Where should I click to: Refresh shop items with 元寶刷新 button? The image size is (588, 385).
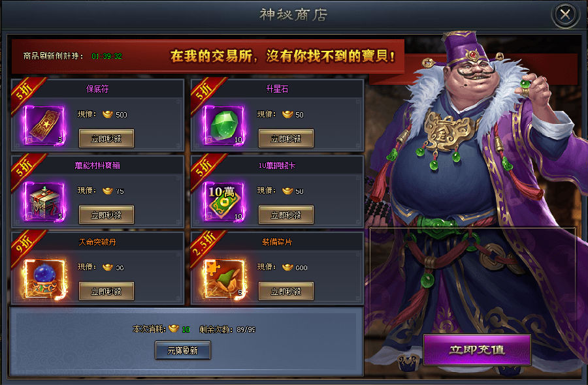[x=183, y=350]
